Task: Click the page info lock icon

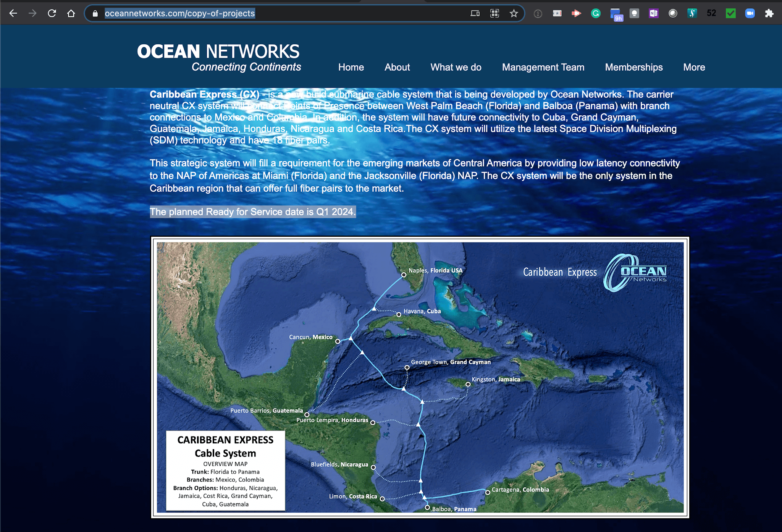Action: pos(94,13)
